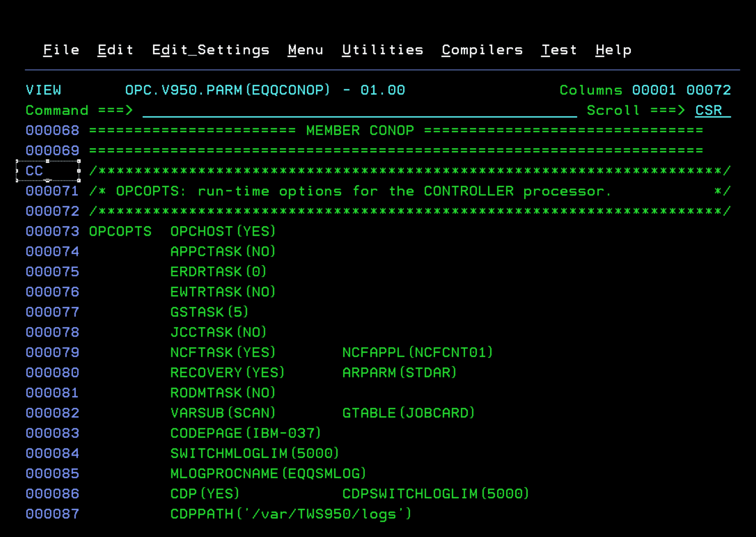The height and width of the screenshot is (537, 756).
Task: Click line number 000087 sequence field
Action: pyautogui.click(x=52, y=514)
